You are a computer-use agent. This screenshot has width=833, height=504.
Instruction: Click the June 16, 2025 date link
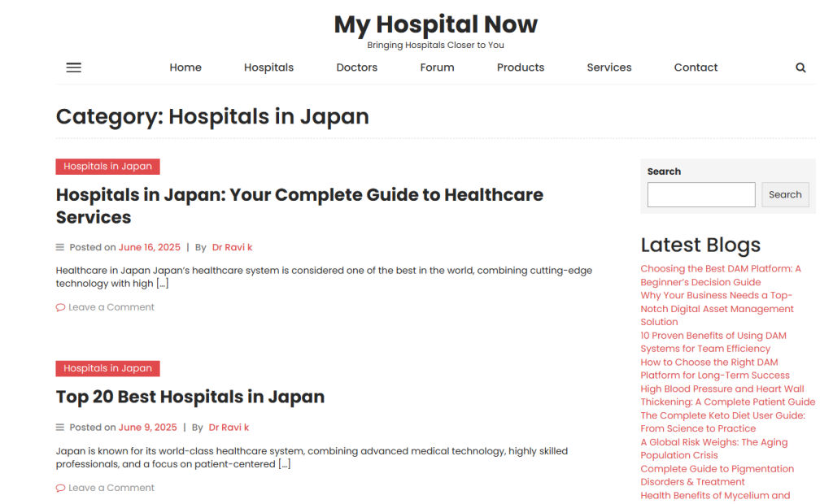coord(150,247)
